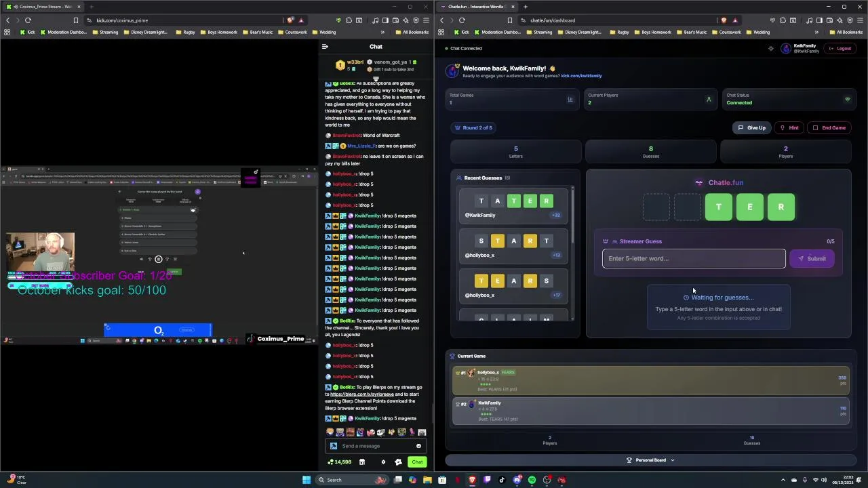The image size is (868, 488).
Task: Open Moderation Dashboard bookmark in Kick window
Action: (64, 33)
